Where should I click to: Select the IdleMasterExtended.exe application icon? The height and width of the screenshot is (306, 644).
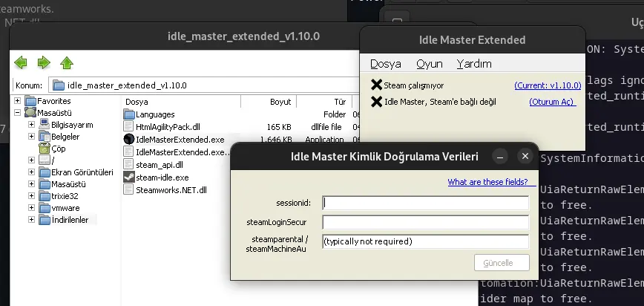[x=129, y=140]
